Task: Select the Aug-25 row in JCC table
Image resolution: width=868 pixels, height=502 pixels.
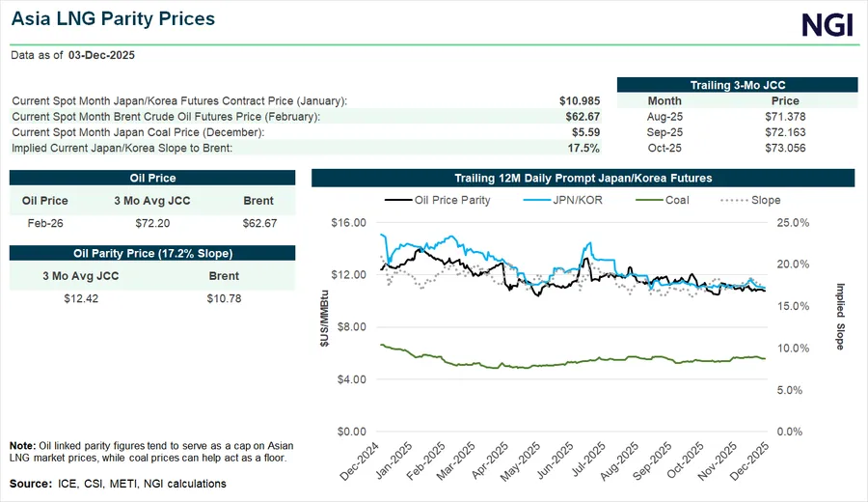Action: coord(665,117)
